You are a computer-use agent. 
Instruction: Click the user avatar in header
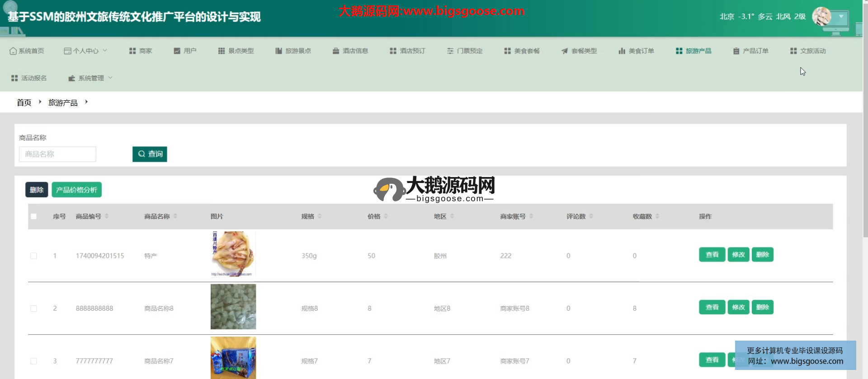(x=821, y=17)
